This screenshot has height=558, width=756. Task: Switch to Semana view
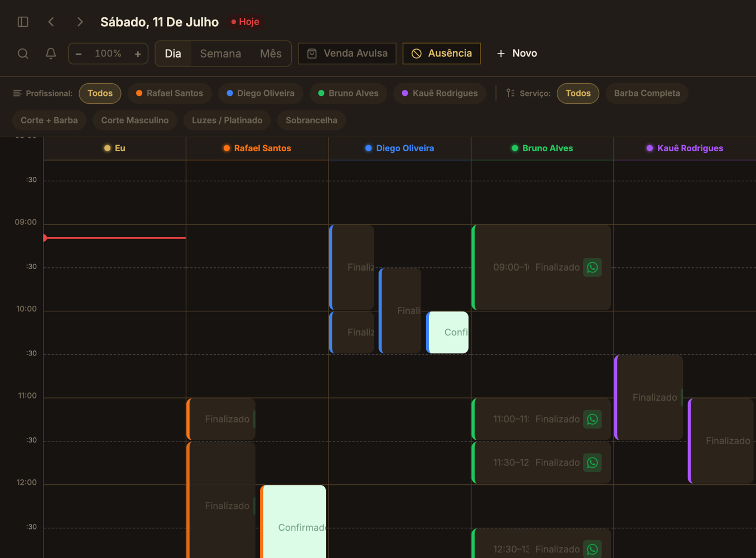(220, 54)
